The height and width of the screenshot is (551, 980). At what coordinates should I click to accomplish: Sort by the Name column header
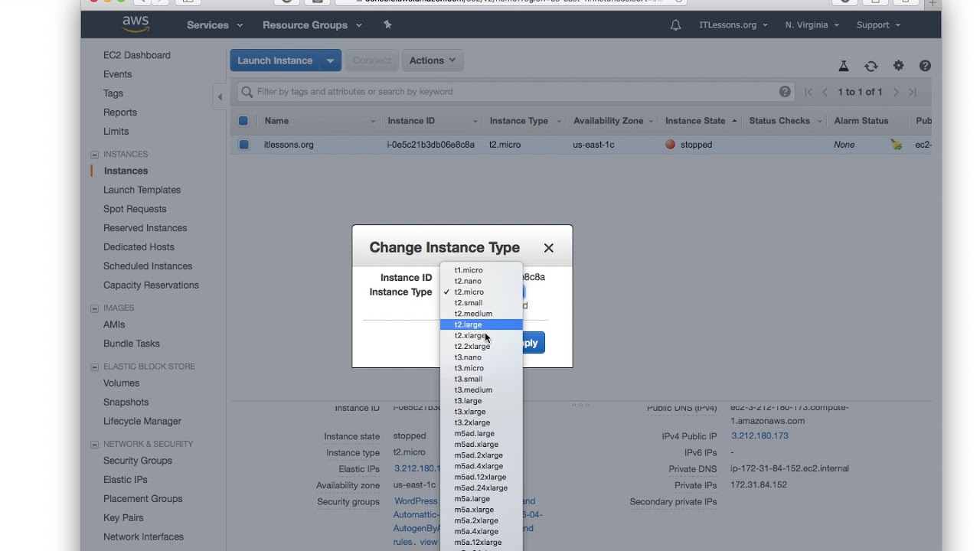[x=276, y=121]
